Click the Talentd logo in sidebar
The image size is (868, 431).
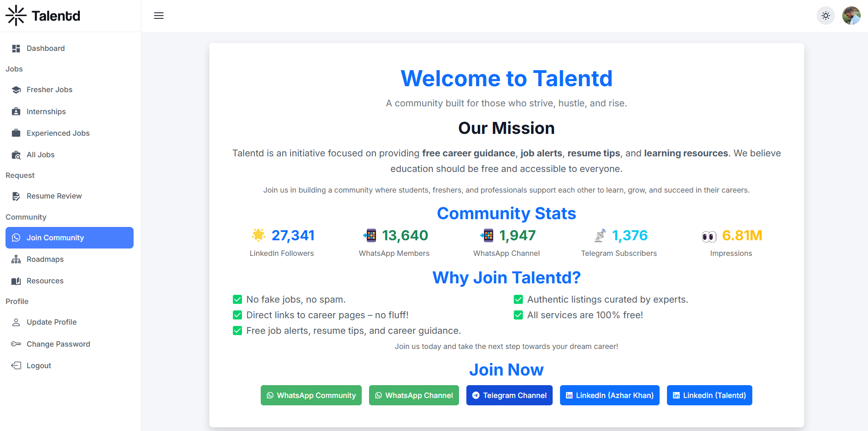tap(43, 16)
